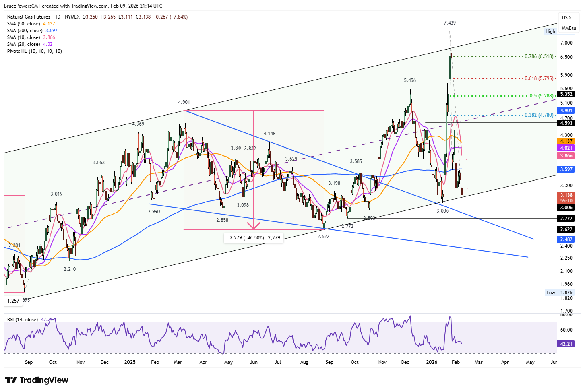Click the TradingView logo at bottom left

35,380
